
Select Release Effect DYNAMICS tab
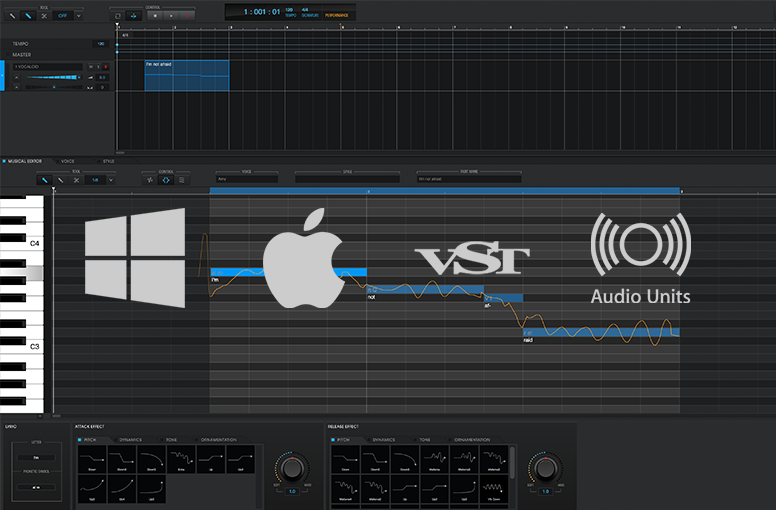[x=382, y=440]
